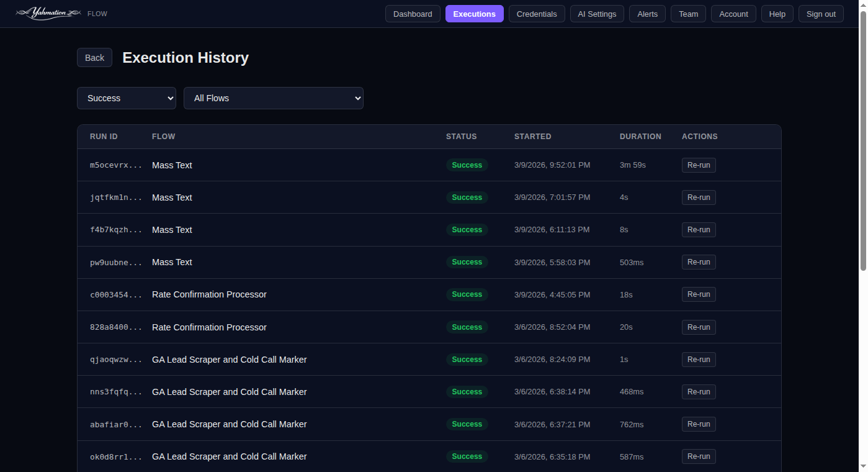Click the scrollbar up arrow
Viewport: 868px width, 472px height.
coord(863,4)
